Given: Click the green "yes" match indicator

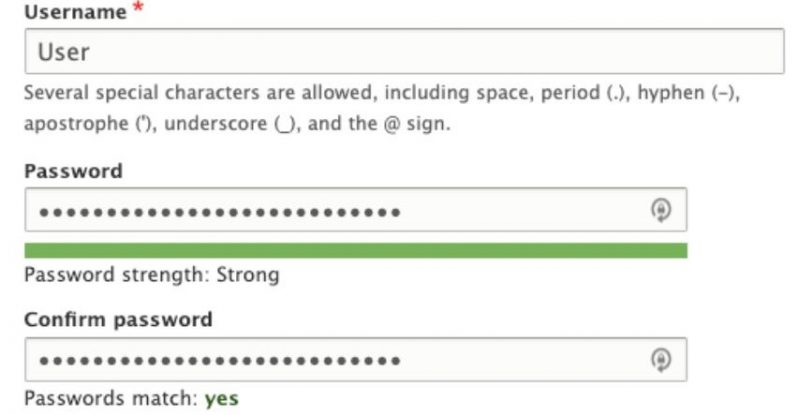Looking at the screenshot, I should (221, 399).
